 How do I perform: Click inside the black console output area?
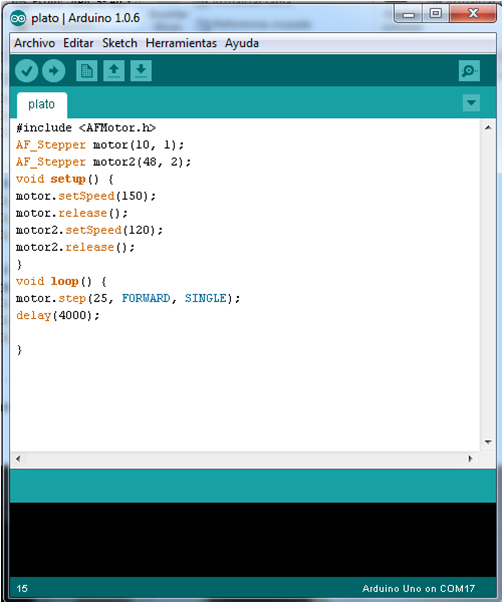(253, 539)
